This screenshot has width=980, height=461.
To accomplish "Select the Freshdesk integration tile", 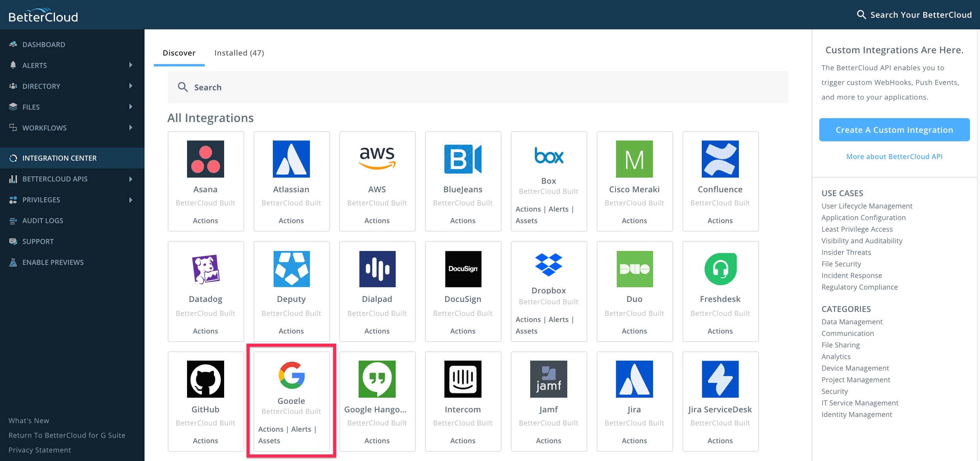I will [x=720, y=292].
